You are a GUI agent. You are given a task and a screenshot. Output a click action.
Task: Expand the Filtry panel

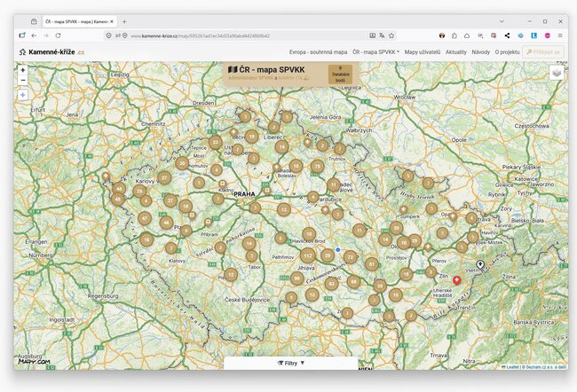coord(290,363)
